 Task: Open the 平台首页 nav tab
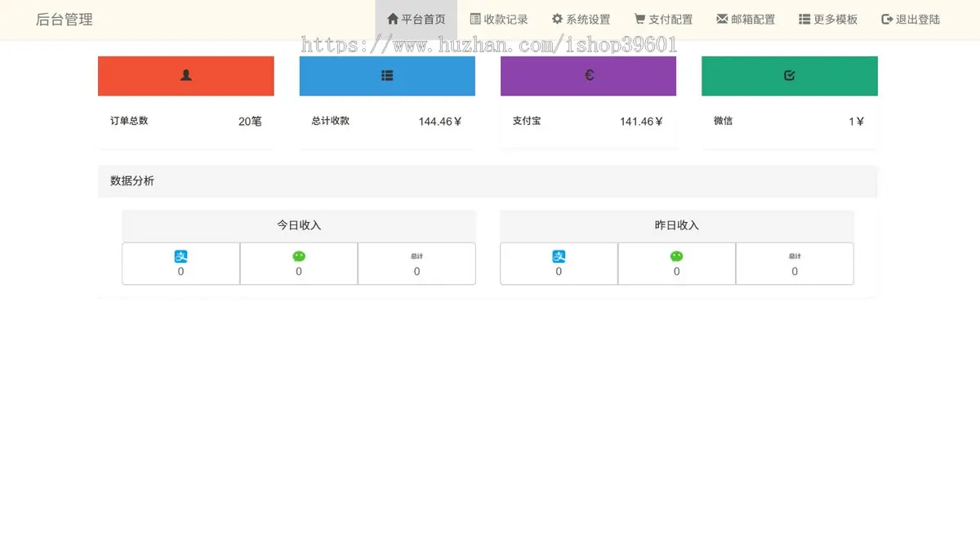pyautogui.click(x=416, y=20)
